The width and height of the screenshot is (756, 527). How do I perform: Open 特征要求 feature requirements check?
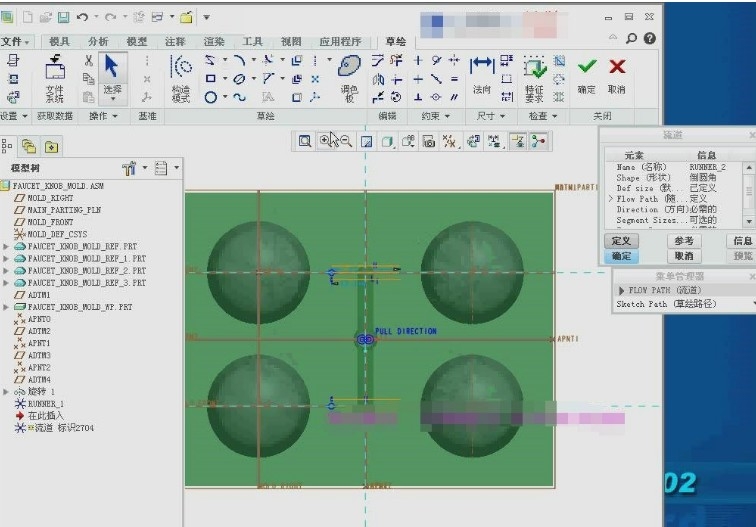click(535, 80)
